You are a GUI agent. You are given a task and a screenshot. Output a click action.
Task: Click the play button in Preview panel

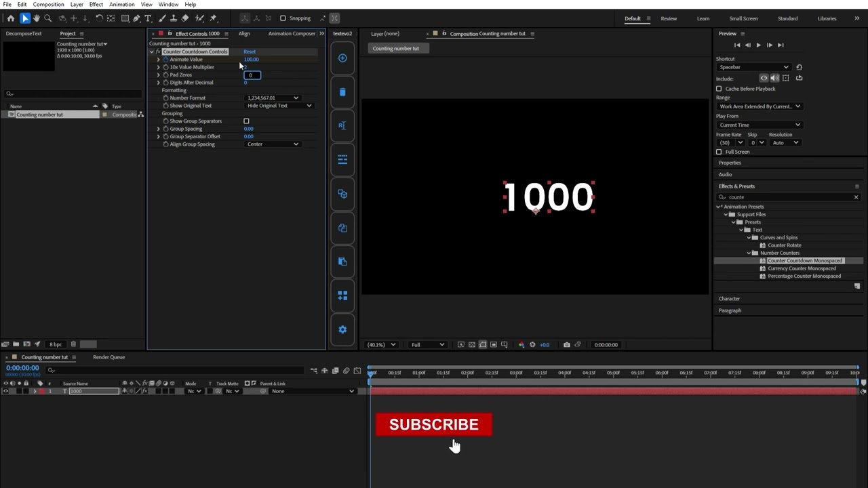pos(758,45)
